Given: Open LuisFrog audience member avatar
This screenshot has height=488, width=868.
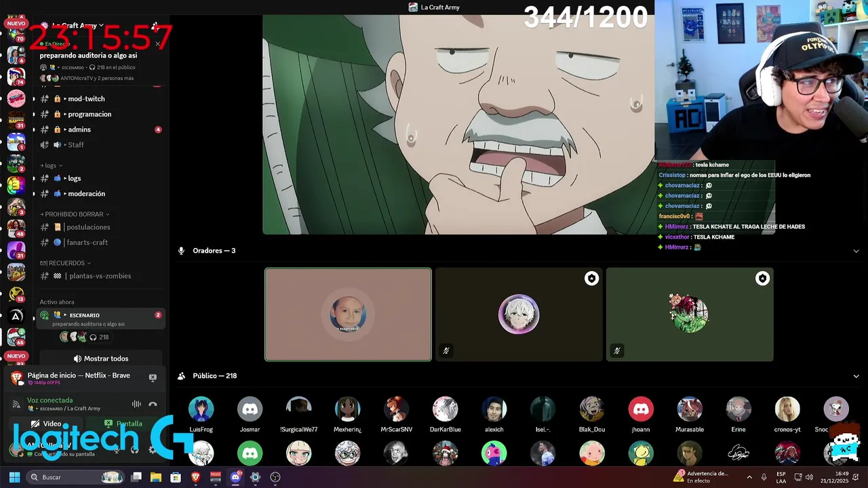Looking at the screenshot, I should point(201,409).
